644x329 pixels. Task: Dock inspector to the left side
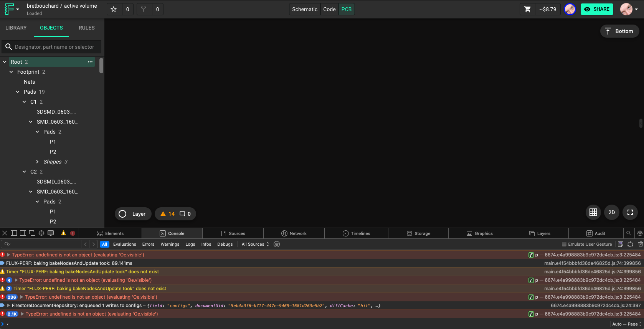click(14, 233)
